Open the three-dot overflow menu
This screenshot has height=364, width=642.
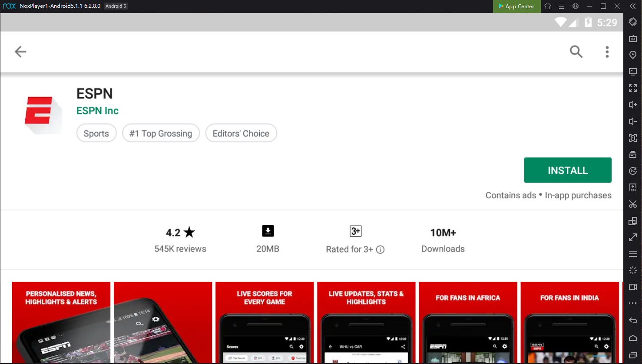[x=607, y=52]
